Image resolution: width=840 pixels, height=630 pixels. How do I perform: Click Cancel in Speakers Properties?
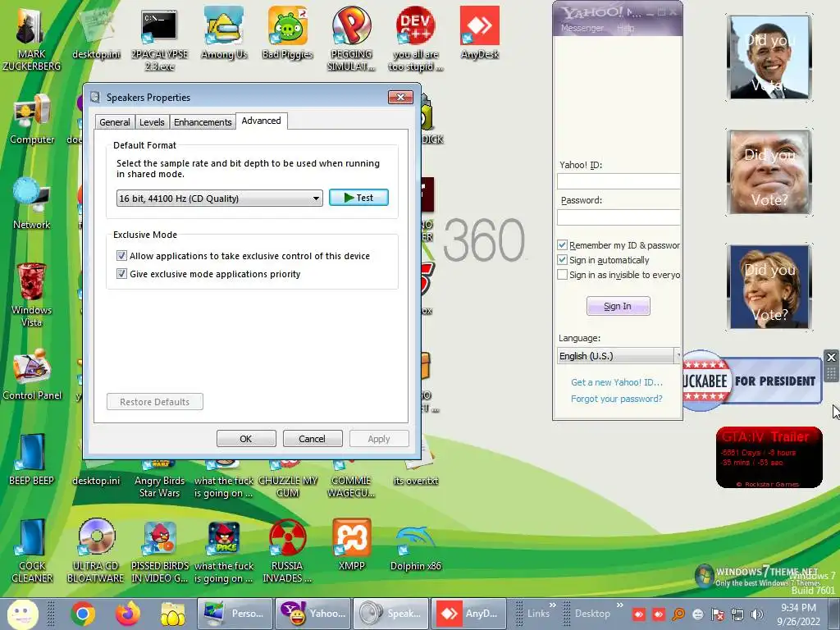(312, 439)
